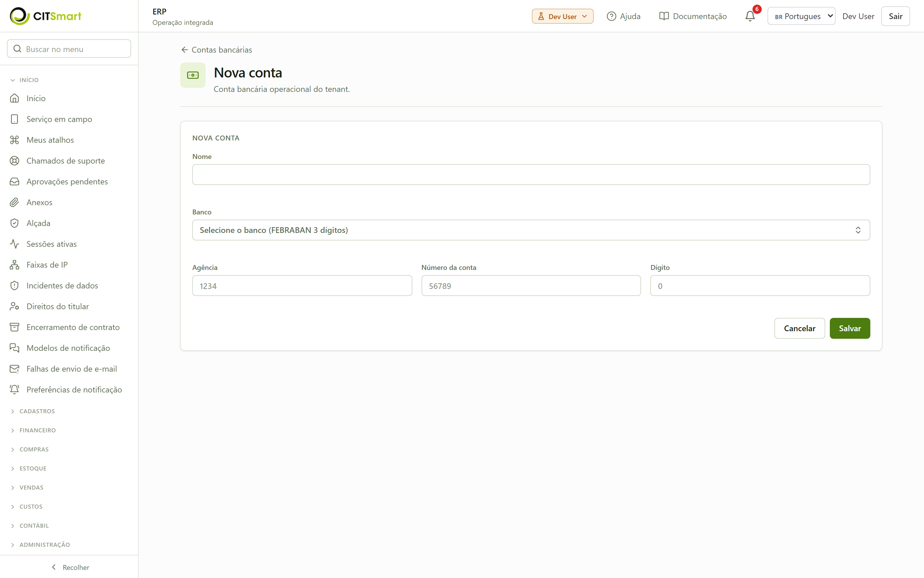Expand the CADASTROS section
This screenshot has height=578, width=924.
[x=33, y=411]
